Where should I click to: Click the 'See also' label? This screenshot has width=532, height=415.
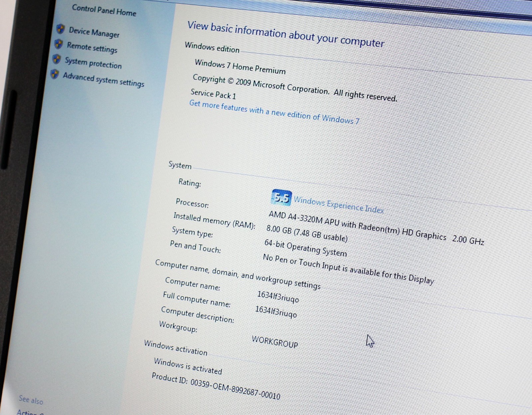tap(31, 399)
